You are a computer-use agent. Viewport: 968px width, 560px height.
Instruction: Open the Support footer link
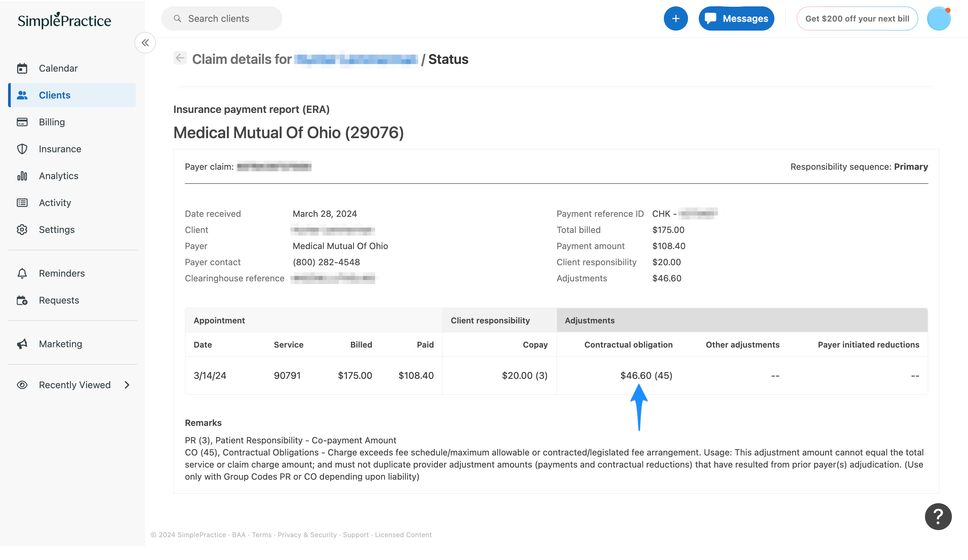[x=356, y=535]
